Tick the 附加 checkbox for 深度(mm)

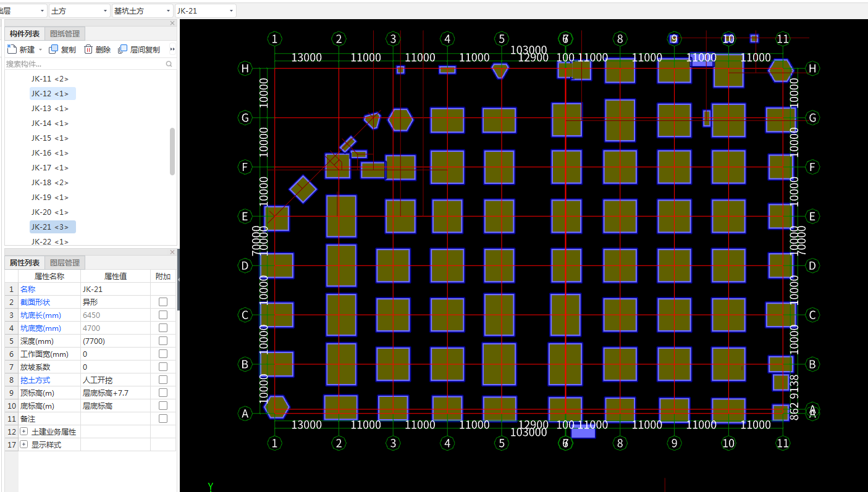coord(163,341)
